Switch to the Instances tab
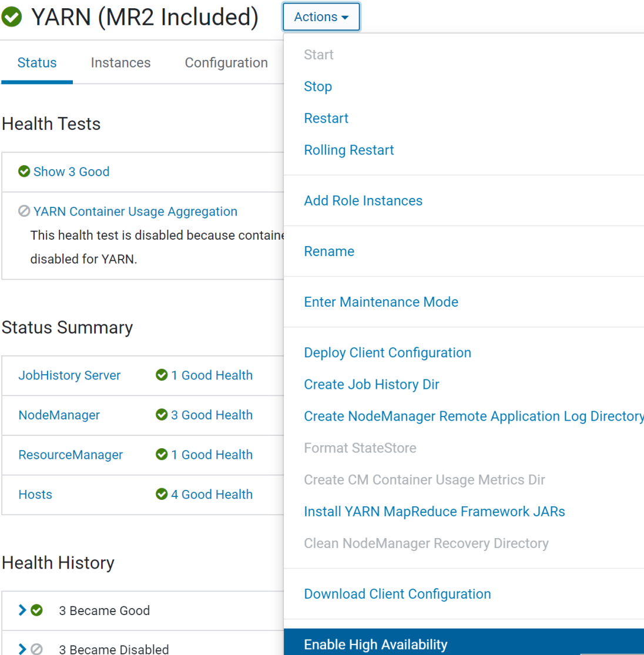 coord(120,62)
